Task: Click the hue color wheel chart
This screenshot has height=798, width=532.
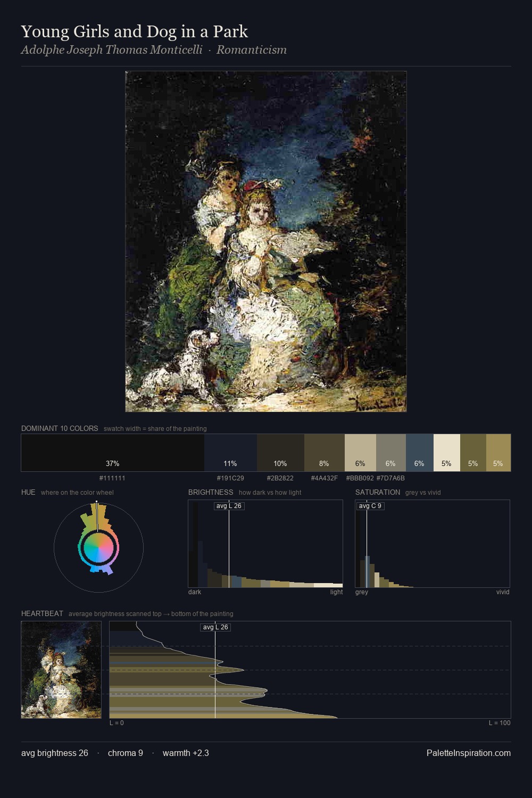Action: pos(98,547)
